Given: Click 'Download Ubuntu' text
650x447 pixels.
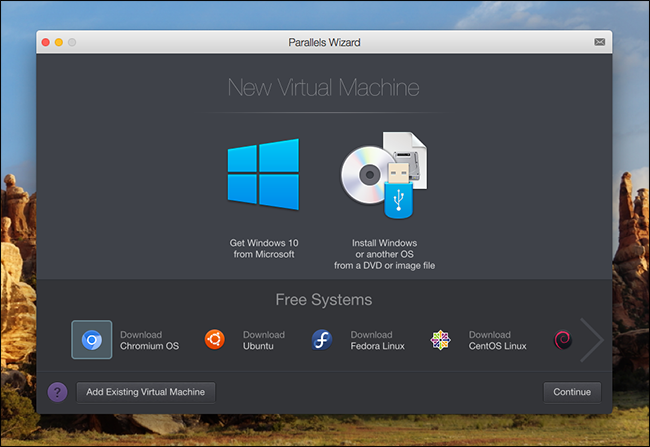Looking at the screenshot, I should pyautogui.click(x=264, y=340).
